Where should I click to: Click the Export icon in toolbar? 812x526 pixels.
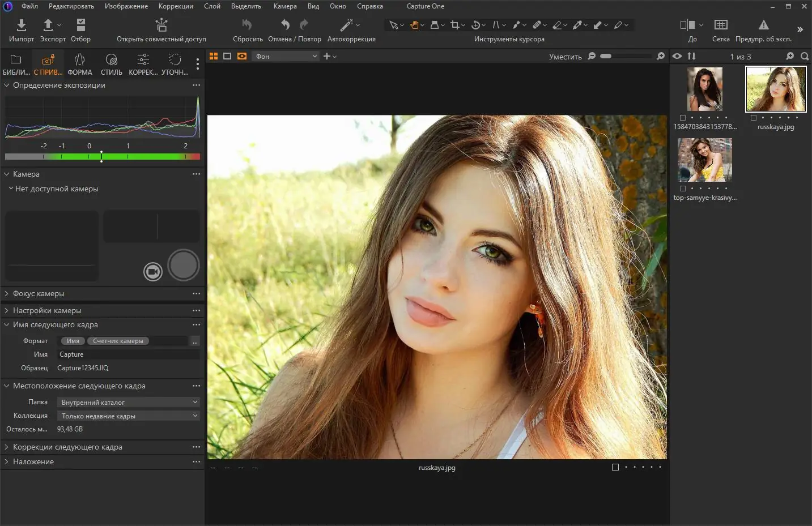coord(49,25)
